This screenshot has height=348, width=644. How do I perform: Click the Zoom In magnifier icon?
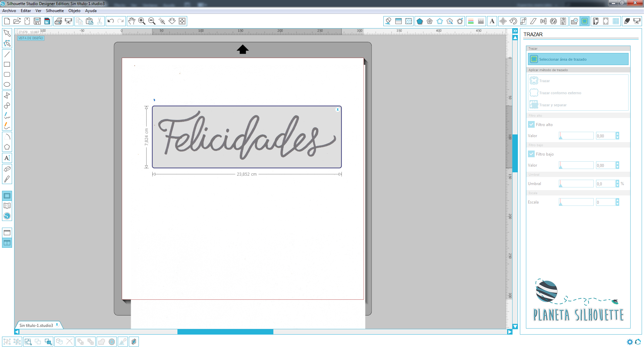pyautogui.click(x=142, y=21)
